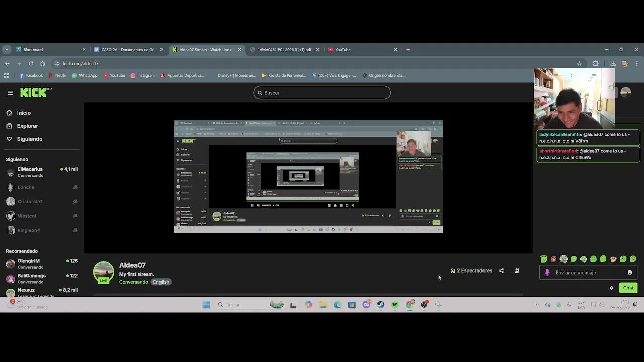Switch to CASO 2A Documentos tab
This screenshot has height=362, width=644.
coord(128,49)
